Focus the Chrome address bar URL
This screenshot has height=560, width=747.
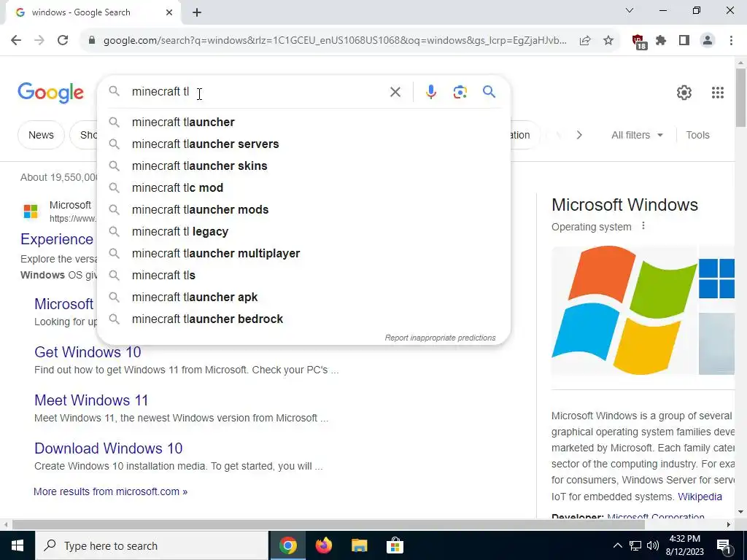point(335,41)
